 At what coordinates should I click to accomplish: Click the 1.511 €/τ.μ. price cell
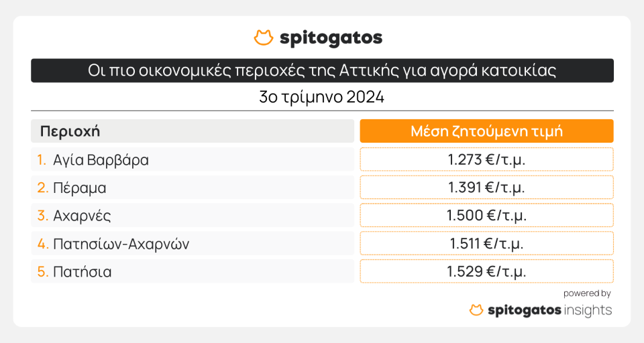click(x=486, y=244)
